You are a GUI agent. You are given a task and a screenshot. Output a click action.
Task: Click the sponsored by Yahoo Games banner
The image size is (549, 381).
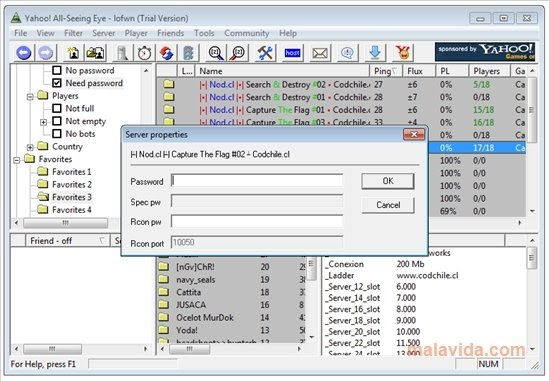[485, 52]
